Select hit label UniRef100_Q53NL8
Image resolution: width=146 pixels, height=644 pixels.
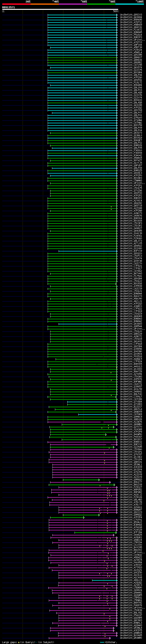point(131,628)
